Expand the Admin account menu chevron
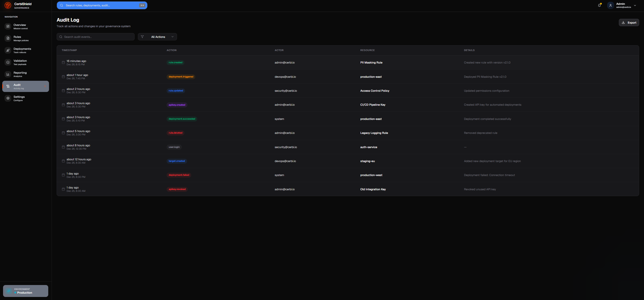This screenshot has width=644, height=300. [x=635, y=5]
